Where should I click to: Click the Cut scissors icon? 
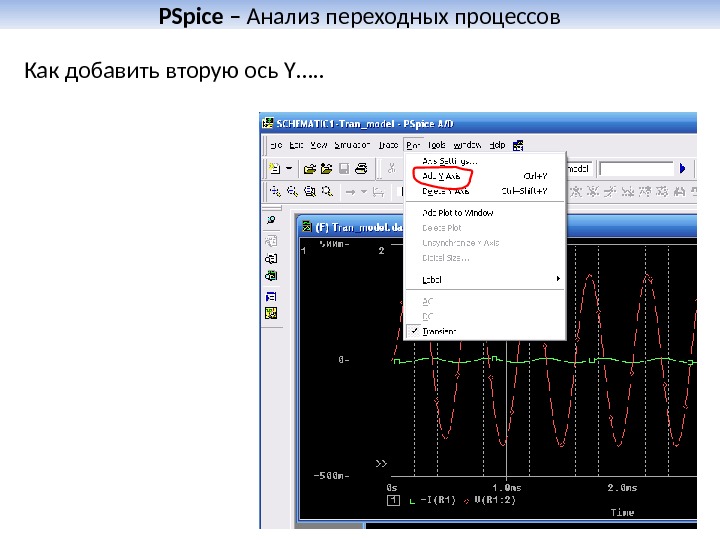click(x=391, y=169)
